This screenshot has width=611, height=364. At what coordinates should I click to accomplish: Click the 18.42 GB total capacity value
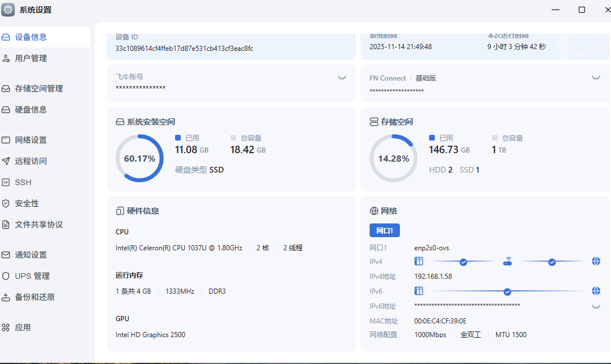[248, 150]
